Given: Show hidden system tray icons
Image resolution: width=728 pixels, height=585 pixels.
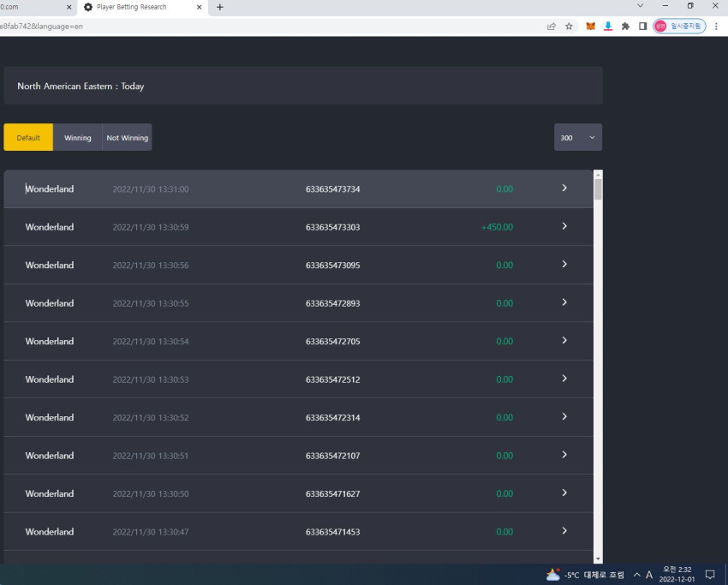Looking at the screenshot, I should coord(636,575).
